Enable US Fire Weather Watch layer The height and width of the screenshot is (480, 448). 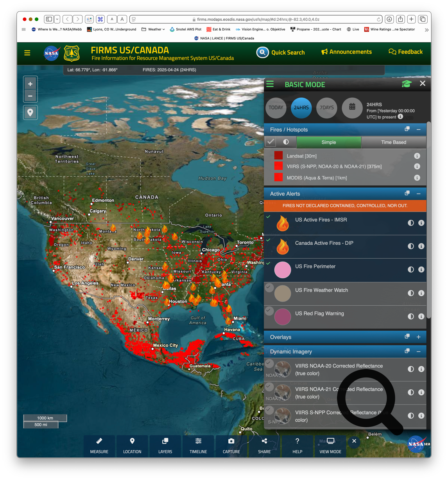[269, 287]
